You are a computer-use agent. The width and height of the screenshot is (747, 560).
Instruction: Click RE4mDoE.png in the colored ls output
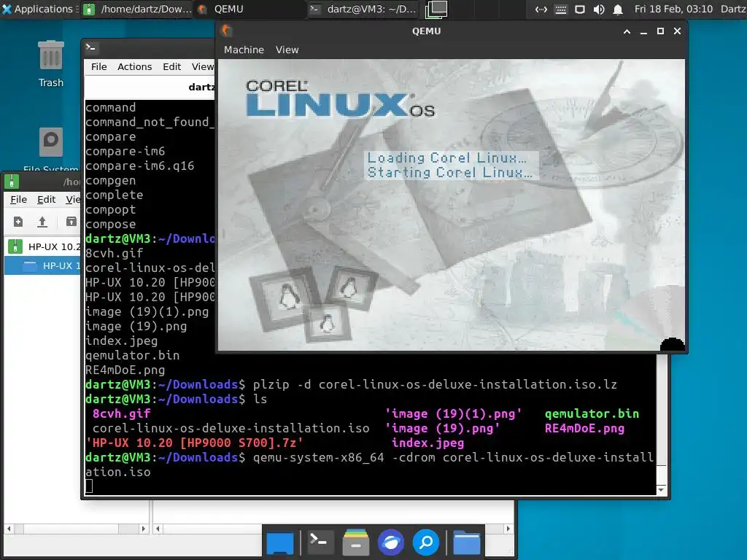[584, 428]
